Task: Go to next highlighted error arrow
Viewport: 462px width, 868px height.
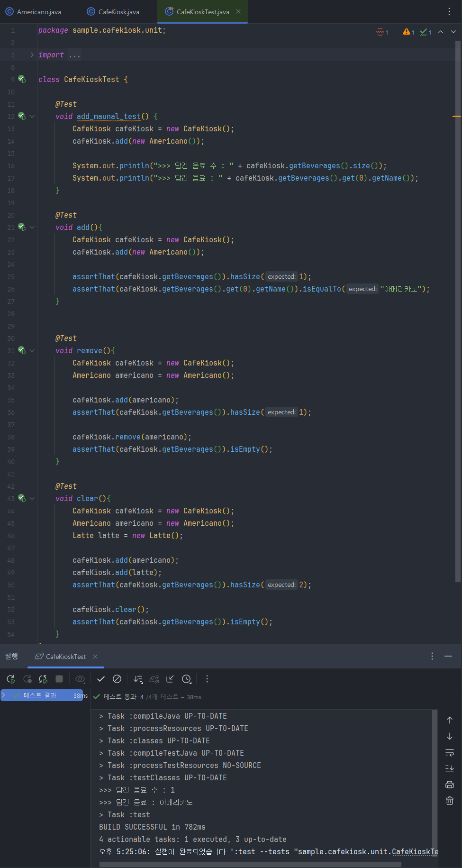Action: 453,32
